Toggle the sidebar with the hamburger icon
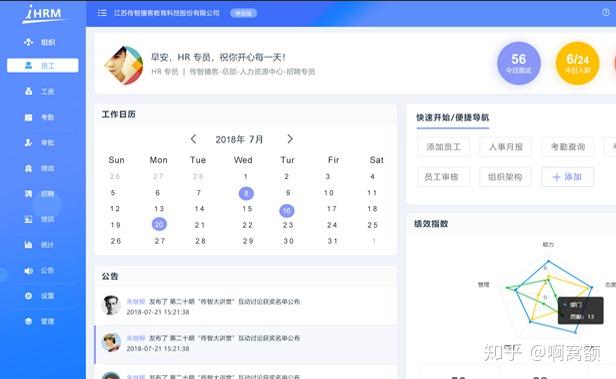The width and height of the screenshot is (616, 379). tap(102, 13)
